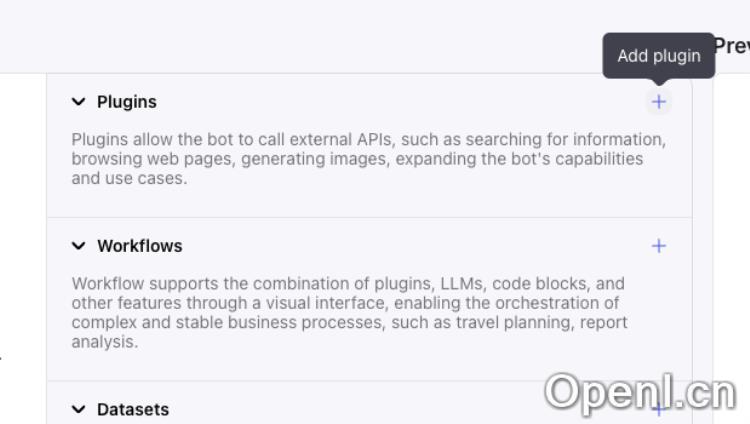Image resolution: width=750 pixels, height=424 pixels.
Task: Click the Plugins section title
Action: [127, 102]
